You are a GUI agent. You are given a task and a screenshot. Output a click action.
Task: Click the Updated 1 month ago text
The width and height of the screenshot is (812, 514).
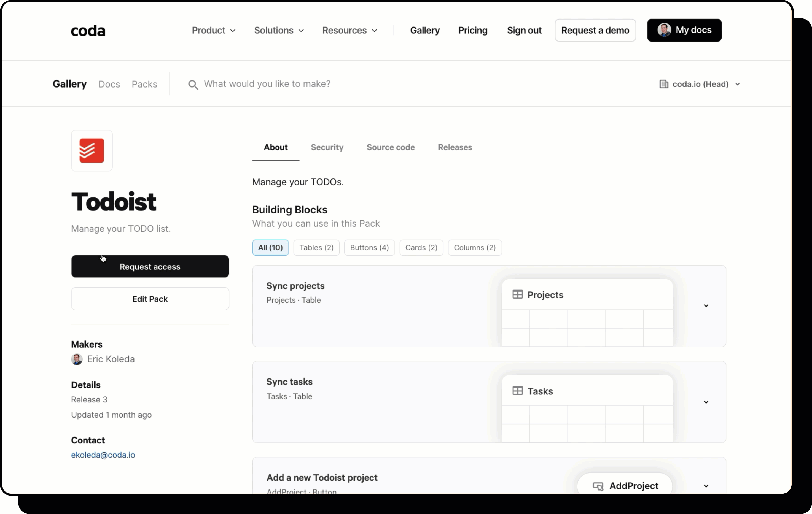(111, 415)
